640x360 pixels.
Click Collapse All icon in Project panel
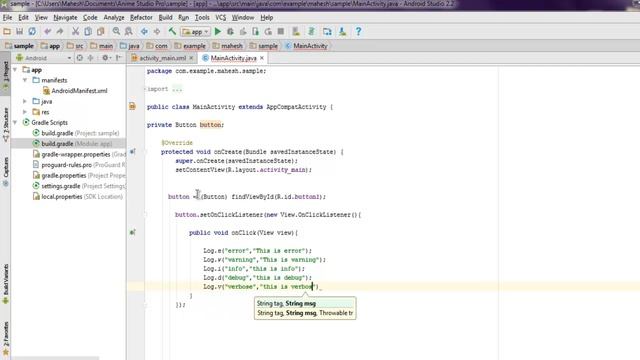point(91,58)
